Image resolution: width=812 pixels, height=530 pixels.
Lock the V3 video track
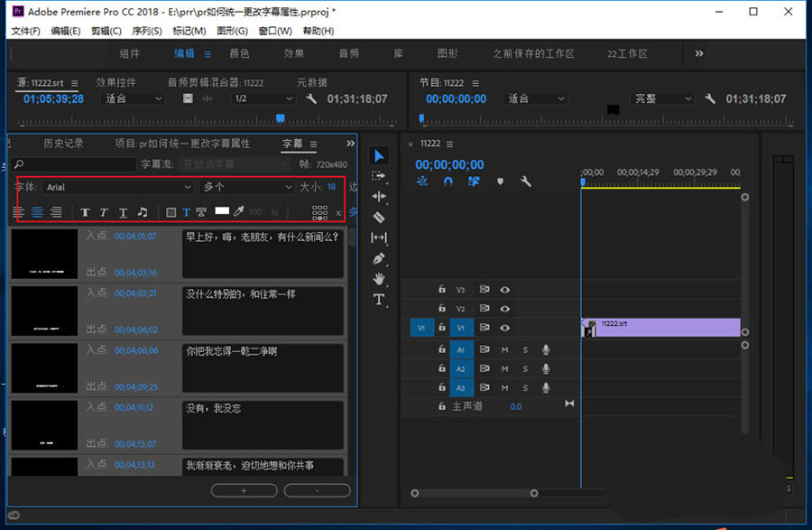[442, 289]
